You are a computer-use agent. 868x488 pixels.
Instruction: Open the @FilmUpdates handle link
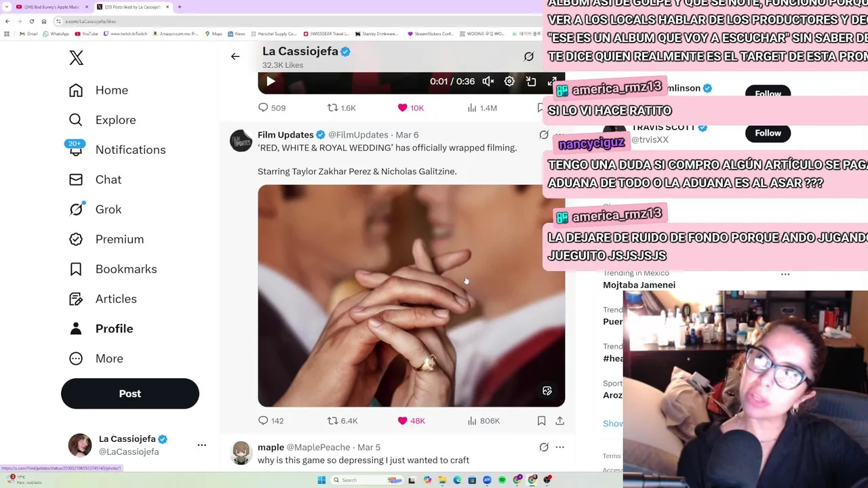pyautogui.click(x=358, y=135)
